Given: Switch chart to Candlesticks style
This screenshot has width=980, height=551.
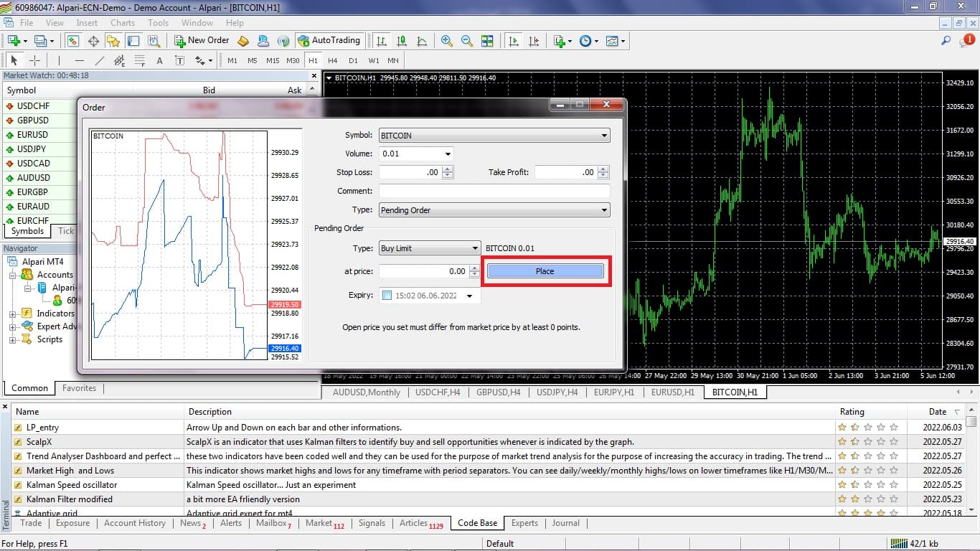Looking at the screenshot, I should (x=402, y=41).
